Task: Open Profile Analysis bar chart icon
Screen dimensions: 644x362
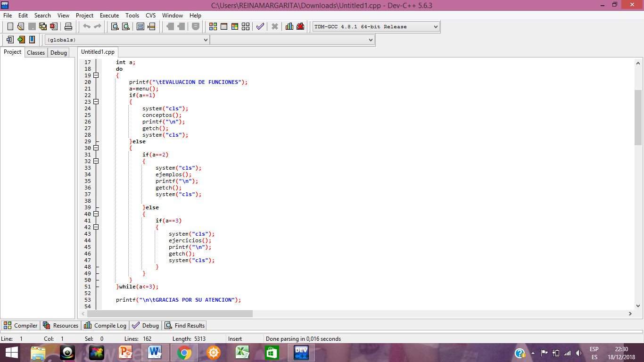Action: (289, 26)
